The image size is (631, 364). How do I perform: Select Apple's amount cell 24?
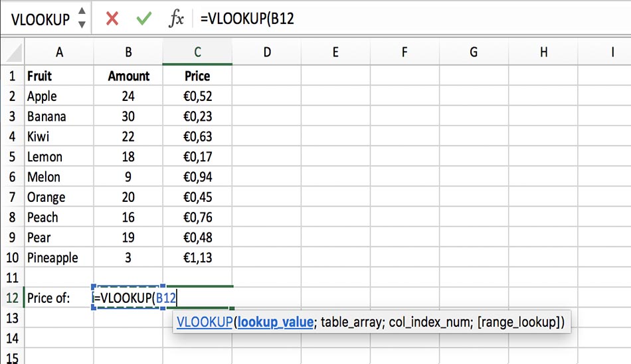pyautogui.click(x=128, y=96)
